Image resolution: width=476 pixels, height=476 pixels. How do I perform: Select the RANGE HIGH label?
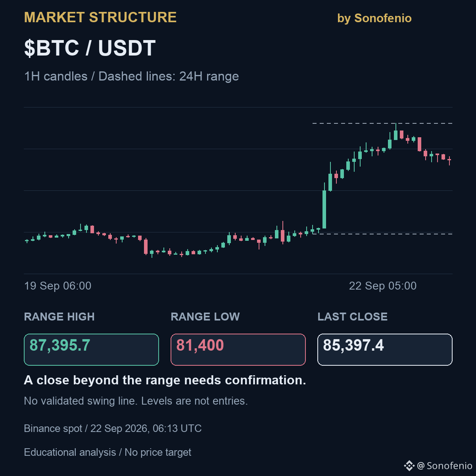(59, 317)
